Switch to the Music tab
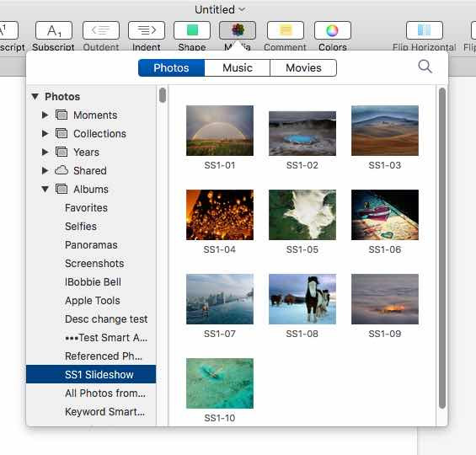Image resolution: width=476 pixels, height=455 pixels. [238, 67]
